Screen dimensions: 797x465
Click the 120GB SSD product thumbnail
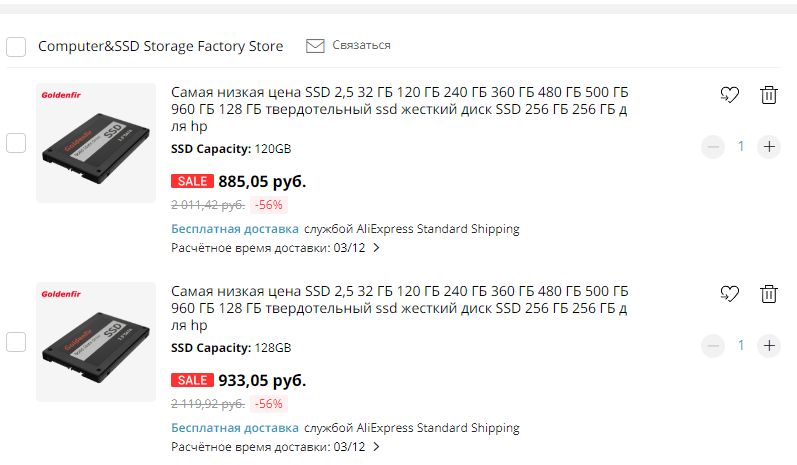(96, 143)
